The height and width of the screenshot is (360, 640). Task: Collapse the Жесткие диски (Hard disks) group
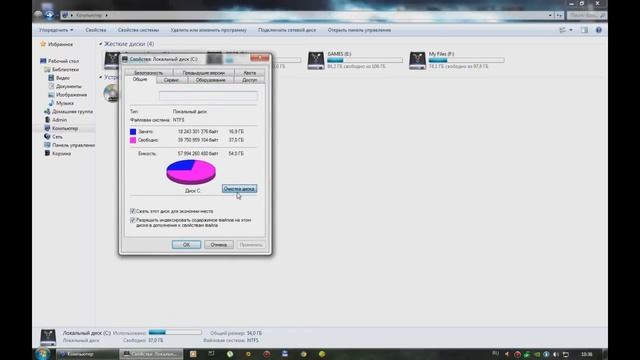click(x=101, y=44)
